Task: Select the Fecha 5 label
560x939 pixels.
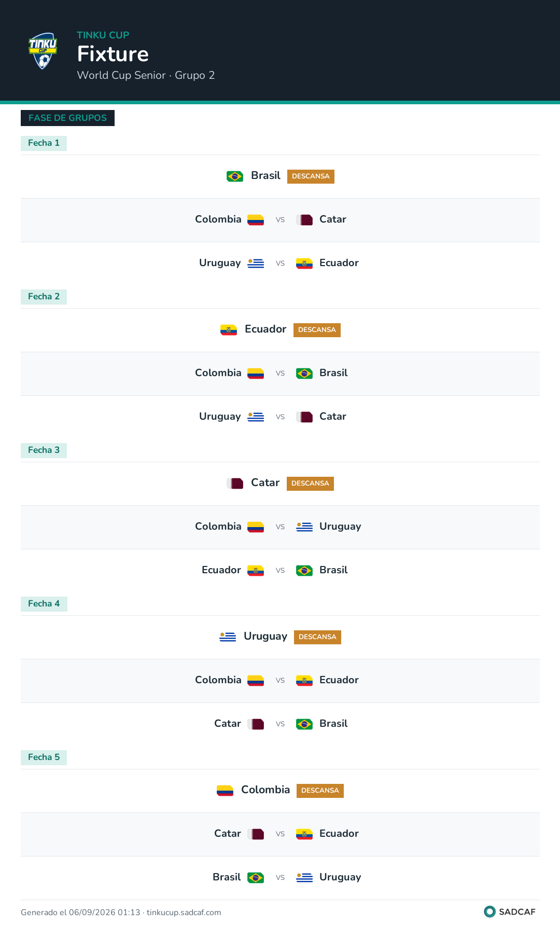Action: 44,757
